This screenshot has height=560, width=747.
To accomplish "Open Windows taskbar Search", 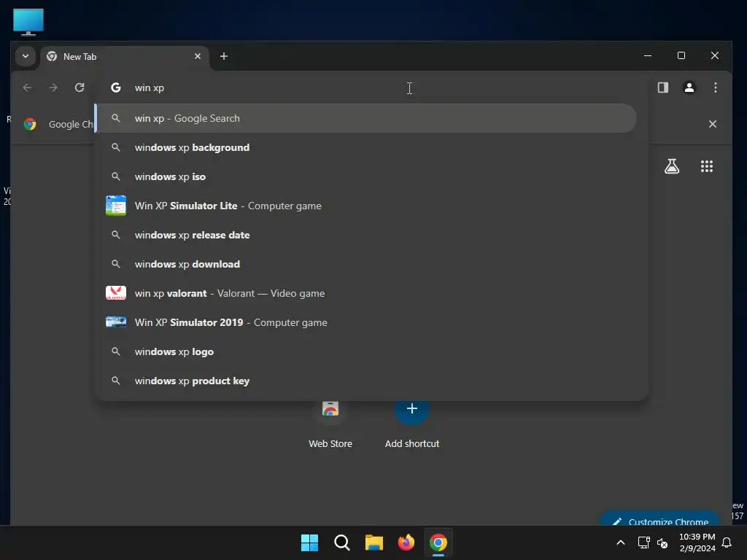I will coord(341,542).
